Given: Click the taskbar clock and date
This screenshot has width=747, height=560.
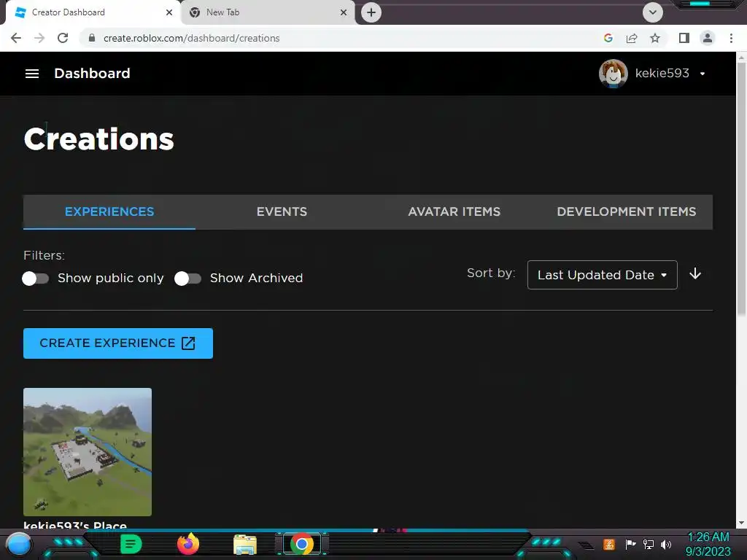Looking at the screenshot, I should (x=708, y=544).
